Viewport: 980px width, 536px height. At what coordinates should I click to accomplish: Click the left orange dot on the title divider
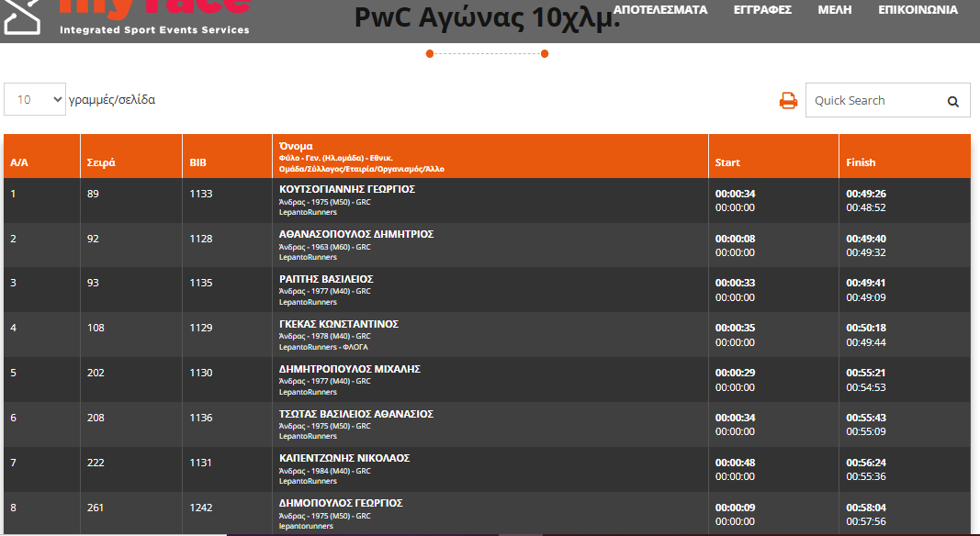pos(429,54)
